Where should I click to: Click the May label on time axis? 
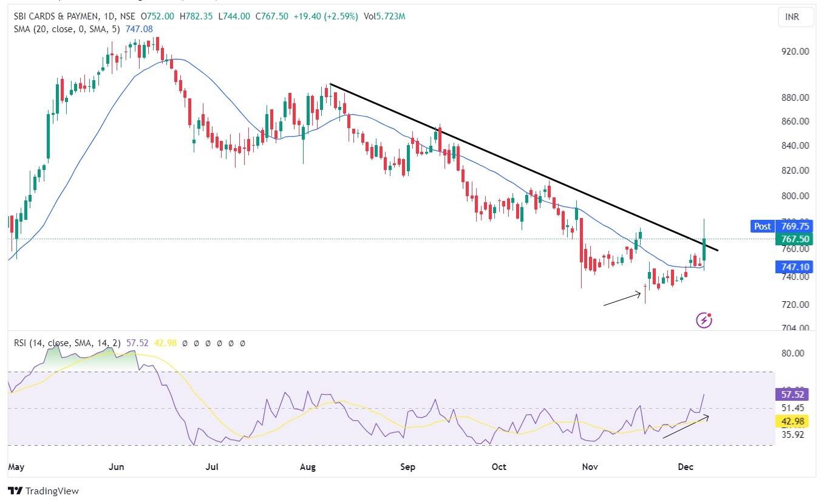coord(16,467)
